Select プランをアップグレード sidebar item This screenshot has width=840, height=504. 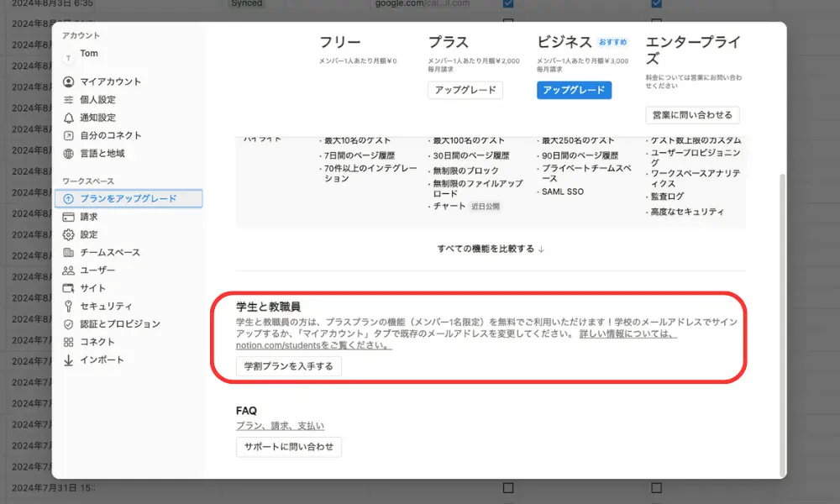coord(129,199)
